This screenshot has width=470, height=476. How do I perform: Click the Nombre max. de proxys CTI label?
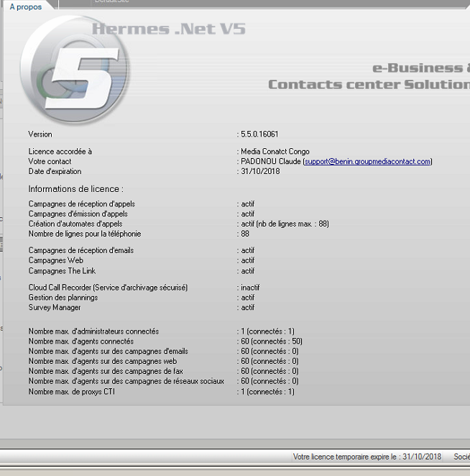click(71, 392)
